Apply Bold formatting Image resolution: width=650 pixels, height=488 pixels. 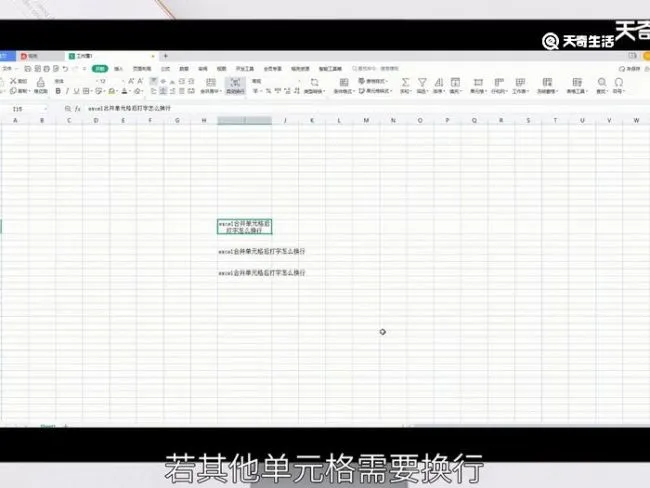pyautogui.click(x=58, y=91)
